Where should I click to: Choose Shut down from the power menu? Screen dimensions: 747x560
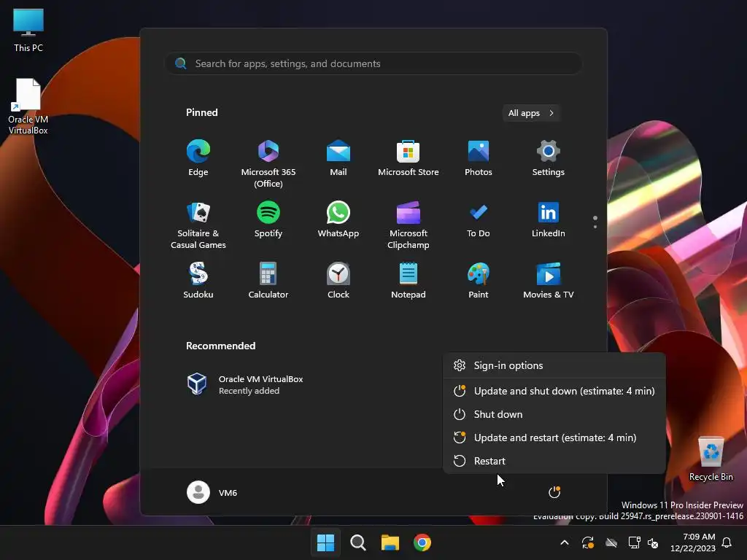point(554,414)
